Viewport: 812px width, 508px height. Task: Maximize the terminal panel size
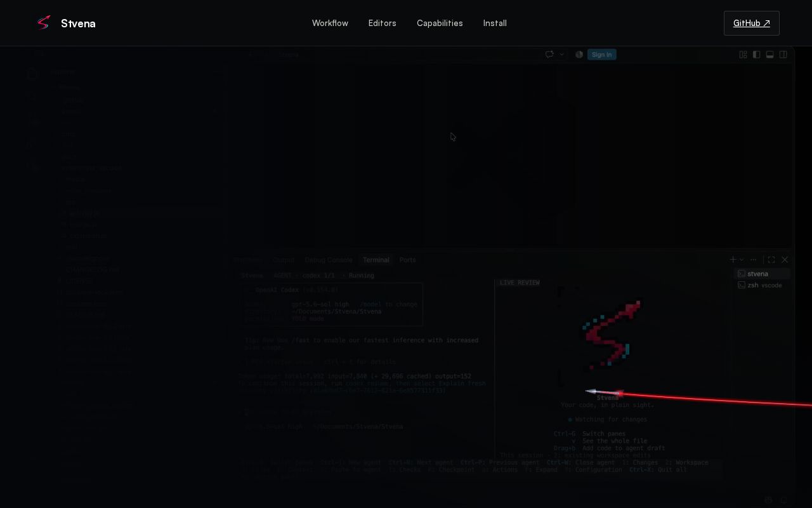click(x=771, y=260)
